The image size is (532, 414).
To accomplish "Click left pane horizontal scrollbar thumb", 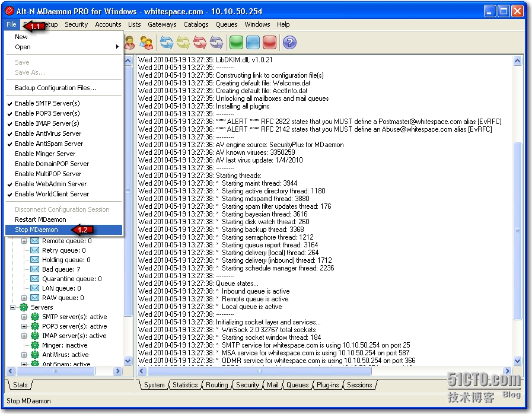I will point(56,371).
